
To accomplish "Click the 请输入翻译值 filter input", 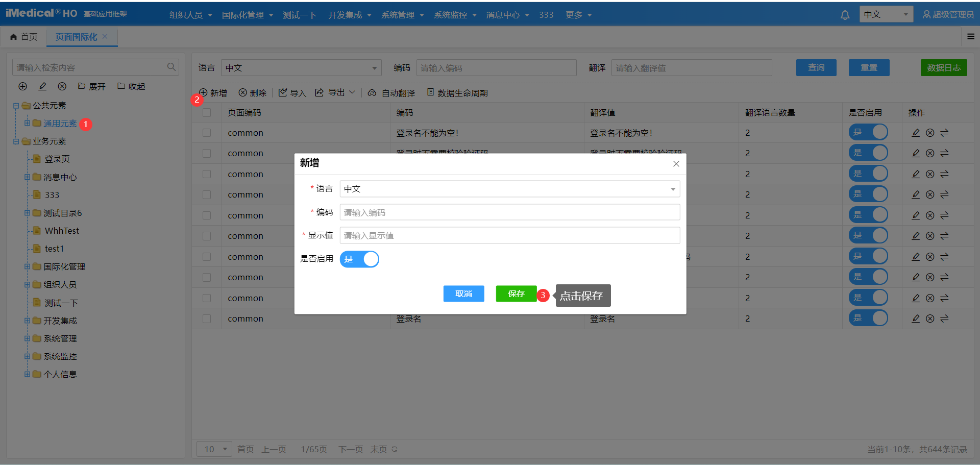I will 692,68.
